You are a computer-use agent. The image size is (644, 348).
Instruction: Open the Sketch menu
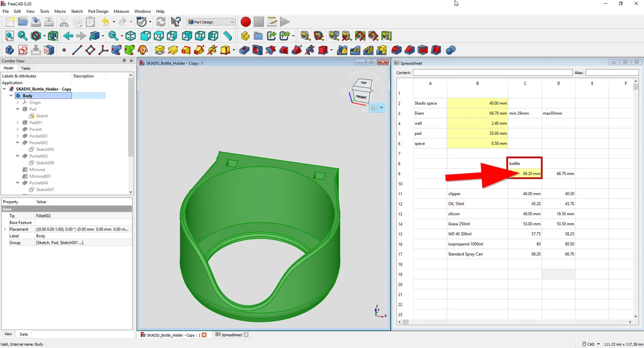click(x=77, y=11)
